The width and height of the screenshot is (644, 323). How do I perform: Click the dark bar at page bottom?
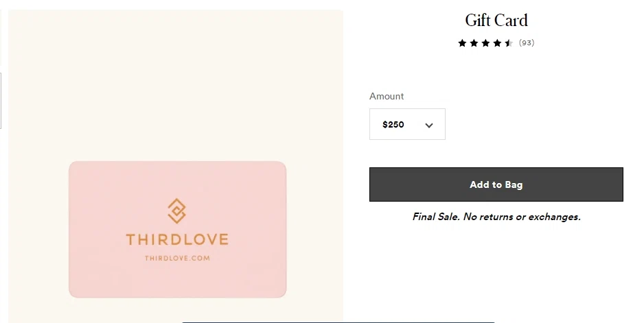(x=338, y=322)
